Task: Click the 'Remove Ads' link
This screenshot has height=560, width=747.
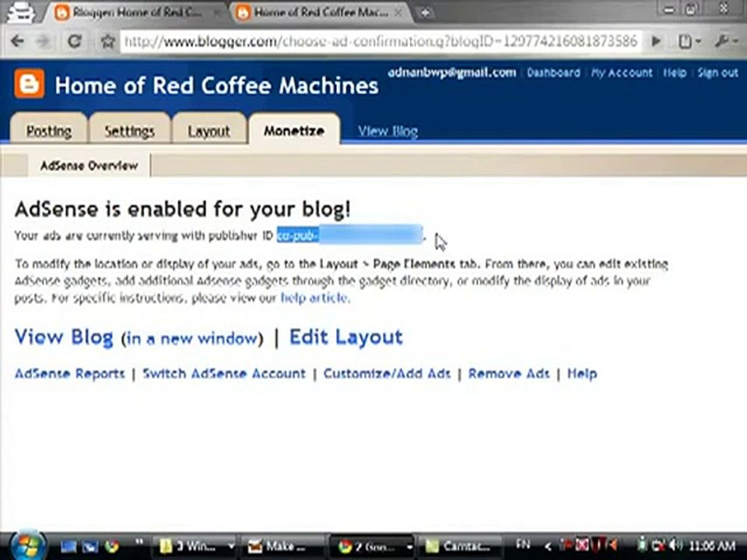Action: coord(509,373)
